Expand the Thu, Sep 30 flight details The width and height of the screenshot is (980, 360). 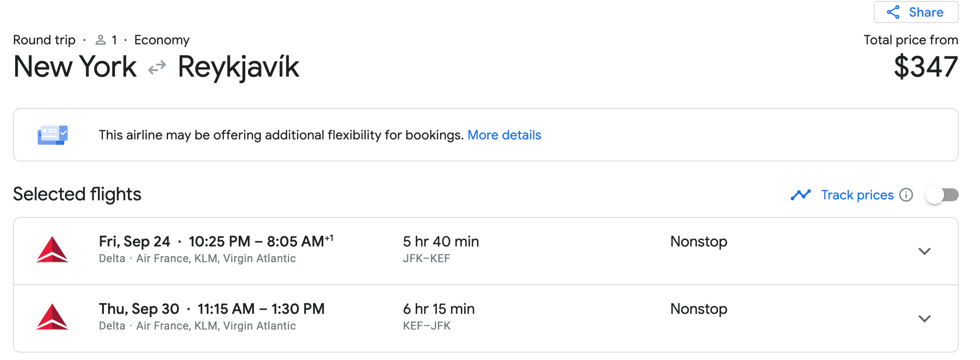pos(924,318)
